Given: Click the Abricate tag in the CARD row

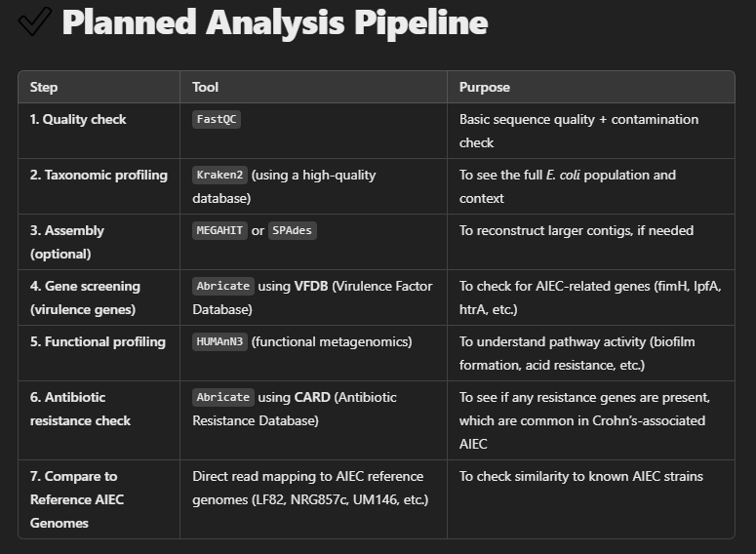Looking at the screenshot, I should (223, 398).
